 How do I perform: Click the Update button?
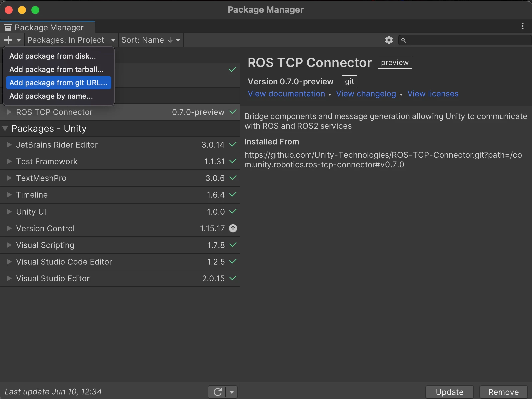pyautogui.click(x=450, y=392)
